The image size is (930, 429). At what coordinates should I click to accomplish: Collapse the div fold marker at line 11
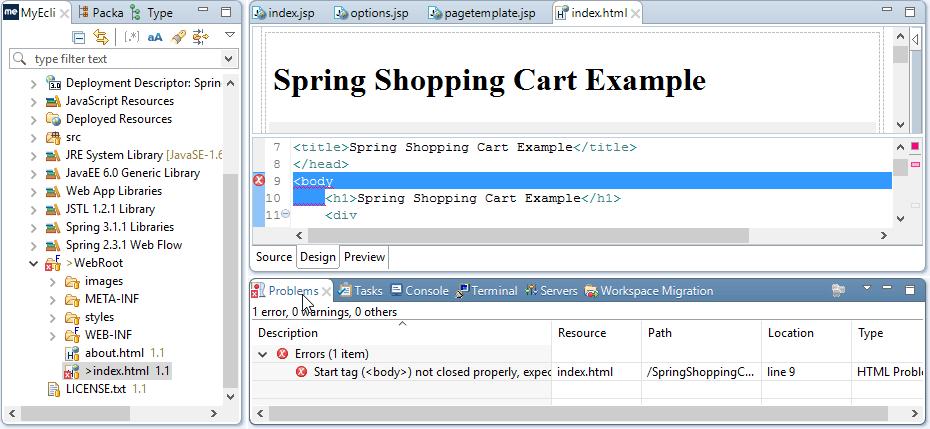pyautogui.click(x=285, y=214)
